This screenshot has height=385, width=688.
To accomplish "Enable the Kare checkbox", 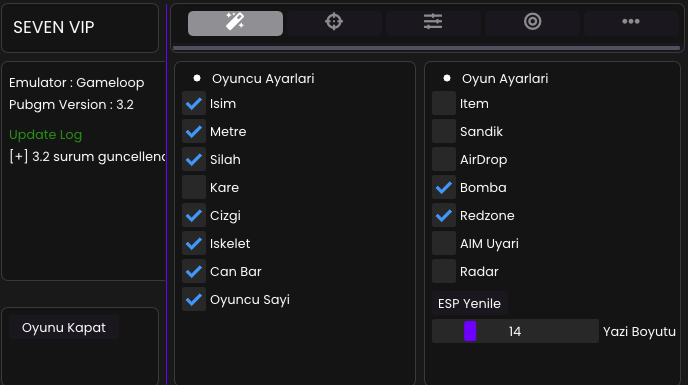I will click(x=194, y=187).
